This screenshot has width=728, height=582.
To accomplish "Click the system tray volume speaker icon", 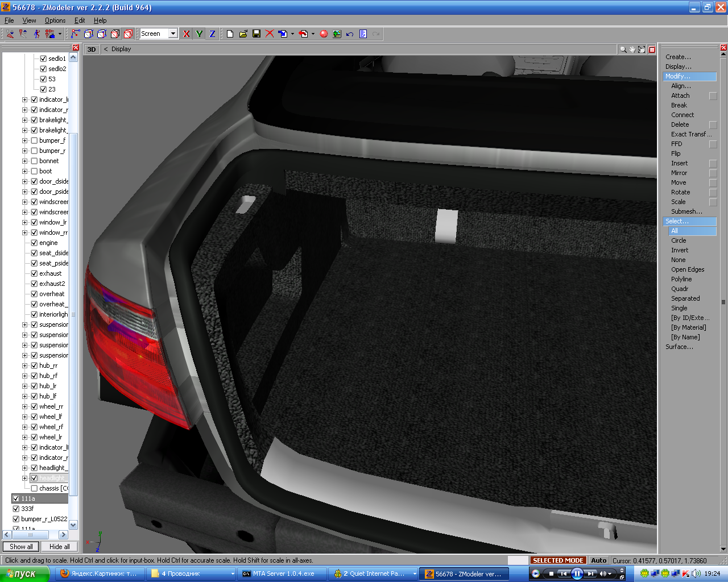I will coord(696,574).
